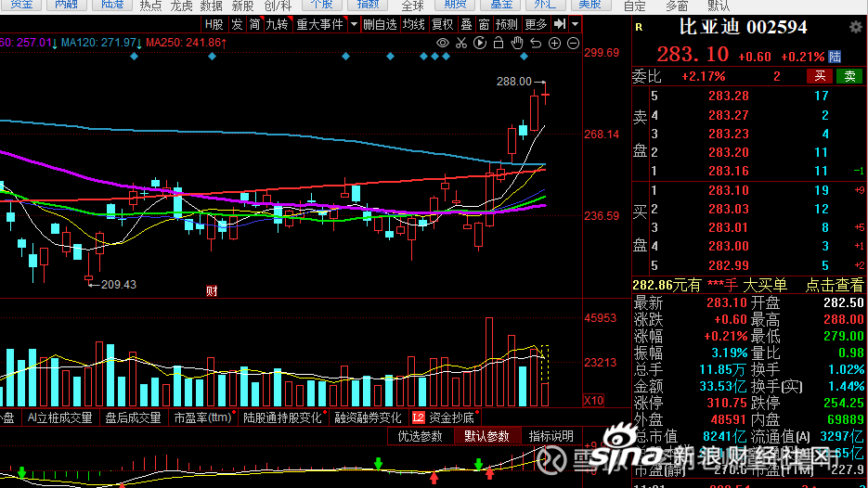Click the 点击查看 link
868x488 pixels.
[x=834, y=285]
